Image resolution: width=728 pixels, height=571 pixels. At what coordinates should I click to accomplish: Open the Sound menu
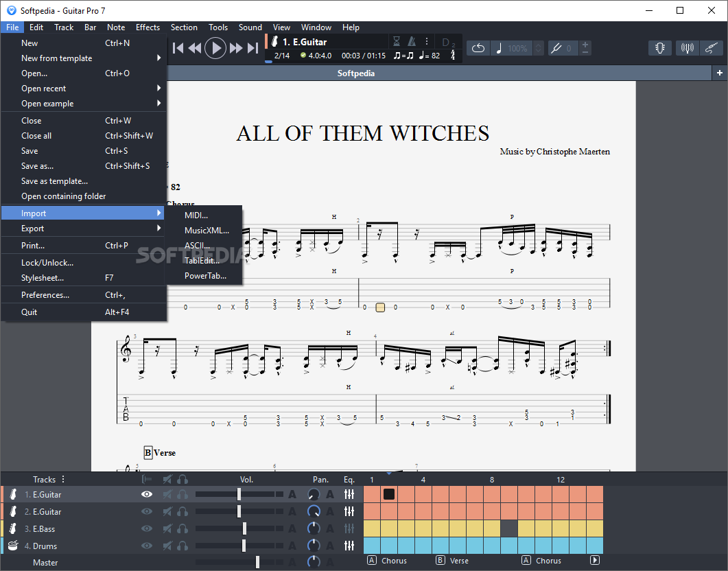click(250, 27)
